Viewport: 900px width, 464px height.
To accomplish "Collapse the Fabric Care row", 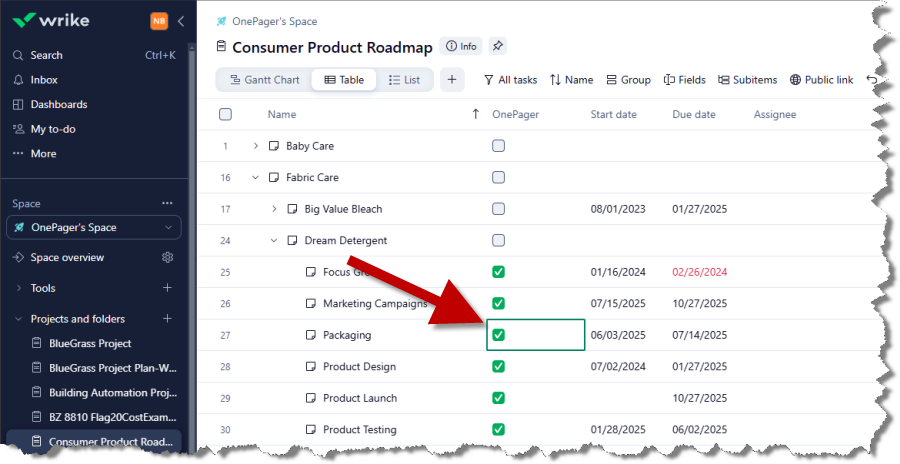I will (x=256, y=177).
